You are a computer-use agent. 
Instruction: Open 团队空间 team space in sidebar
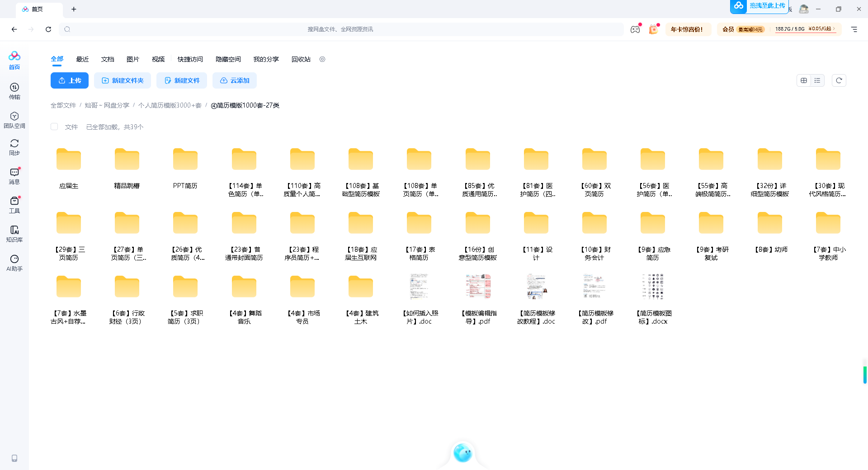pos(14,120)
